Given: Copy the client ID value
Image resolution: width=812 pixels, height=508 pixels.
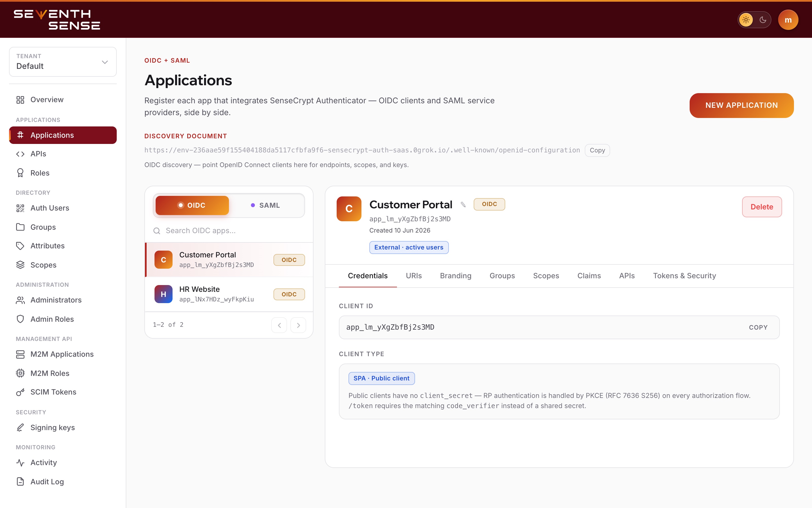Looking at the screenshot, I should [758, 328].
